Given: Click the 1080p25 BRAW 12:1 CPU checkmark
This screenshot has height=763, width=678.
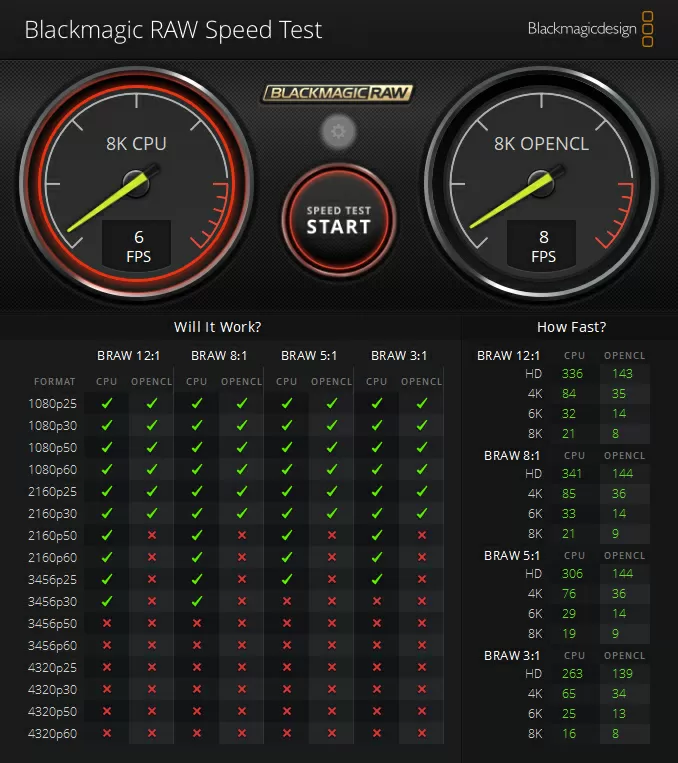Looking at the screenshot, I should (x=107, y=403).
